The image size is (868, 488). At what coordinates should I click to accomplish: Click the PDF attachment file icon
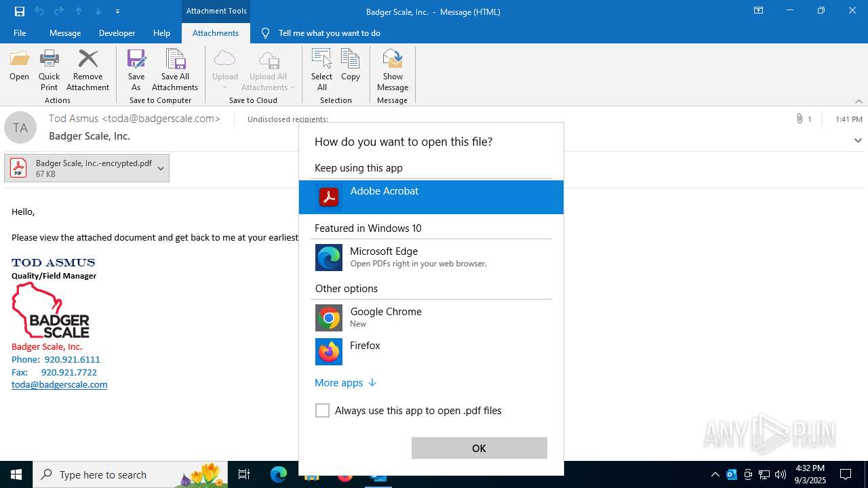[x=18, y=168]
